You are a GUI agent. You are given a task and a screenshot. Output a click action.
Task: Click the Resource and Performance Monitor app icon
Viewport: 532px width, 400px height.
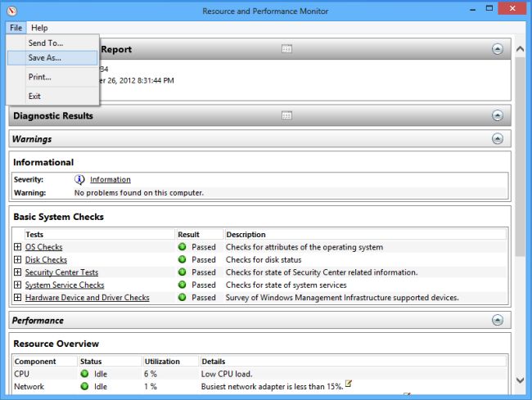tap(12, 11)
